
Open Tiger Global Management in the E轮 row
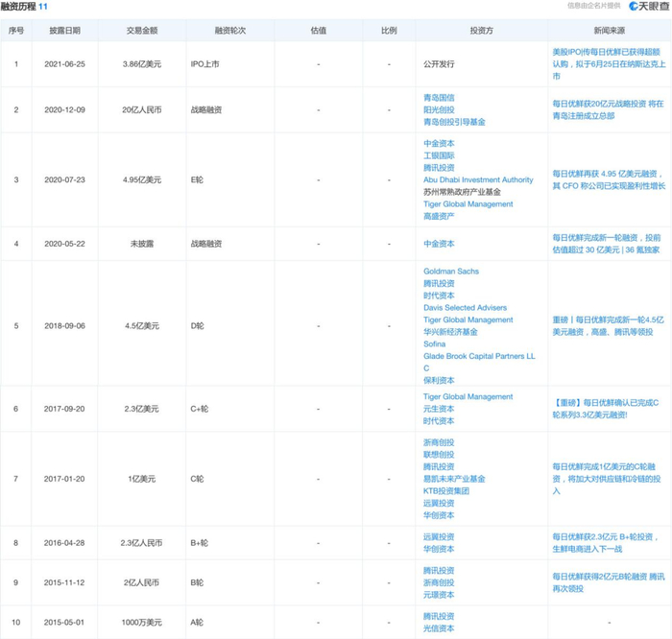(468, 203)
